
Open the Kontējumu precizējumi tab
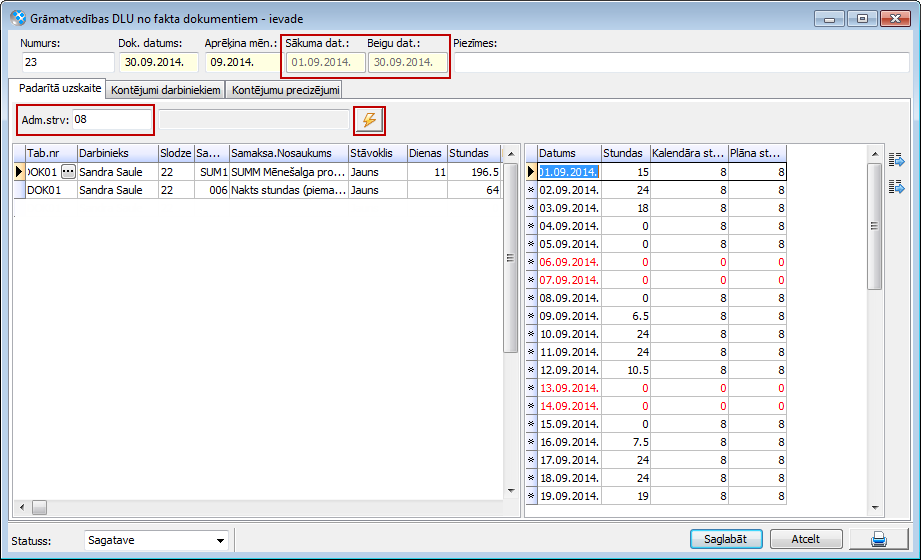287,90
